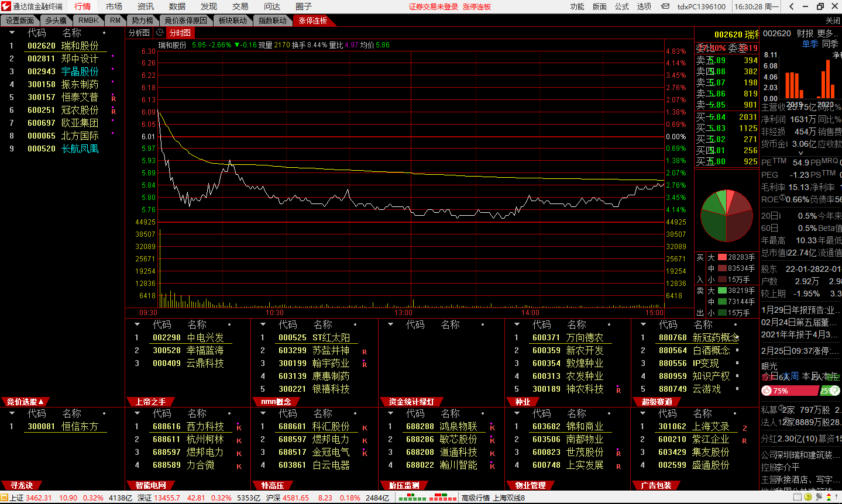
Task: Click the clock icon beside 分析图 tab
Action: [x=160, y=33]
